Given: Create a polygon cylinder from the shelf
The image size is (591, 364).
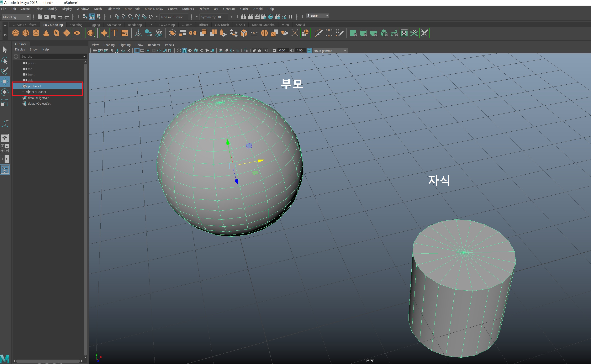Looking at the screenshot, I should click(36, 33).
